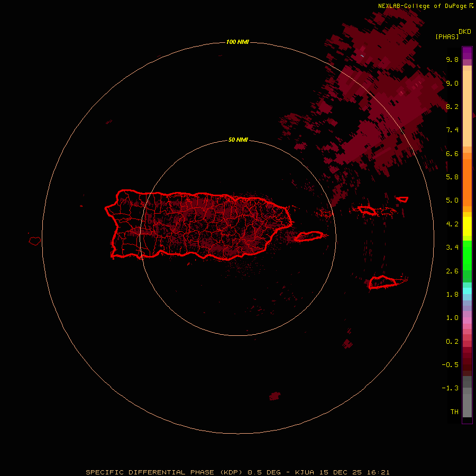Click the 1.8 scale value

point(452,295)
